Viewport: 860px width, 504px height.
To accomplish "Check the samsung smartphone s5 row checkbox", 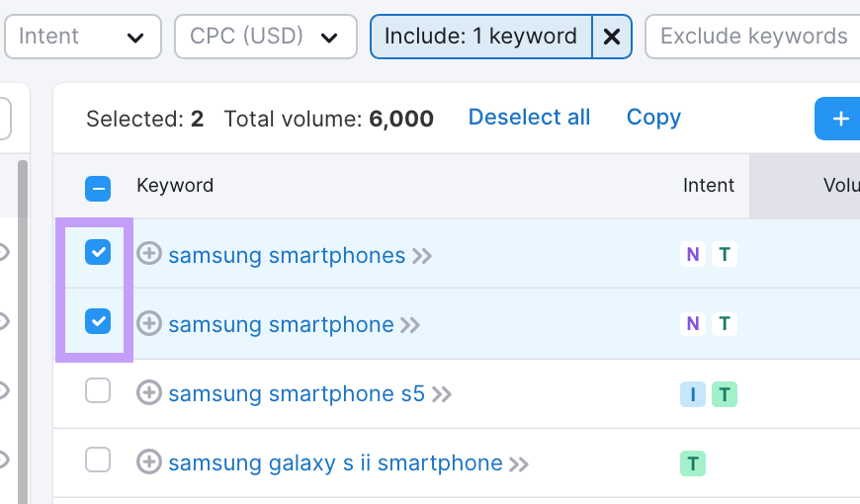I will 98,391.
